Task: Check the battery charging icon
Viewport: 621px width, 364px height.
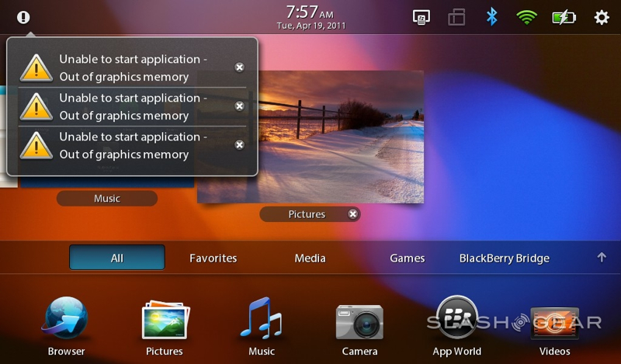Action: point(564,17)
